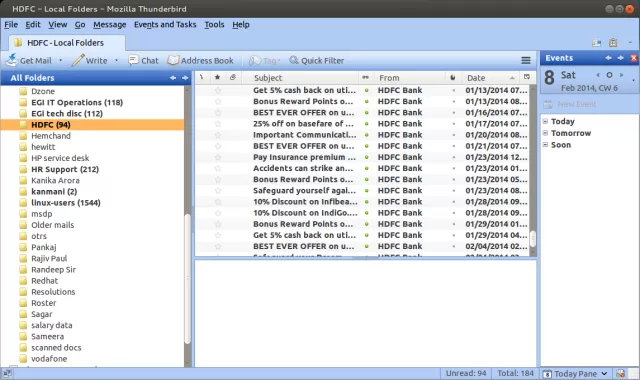Open the Quick Filter bar
The image size is (640, 380).
(316, 60)
